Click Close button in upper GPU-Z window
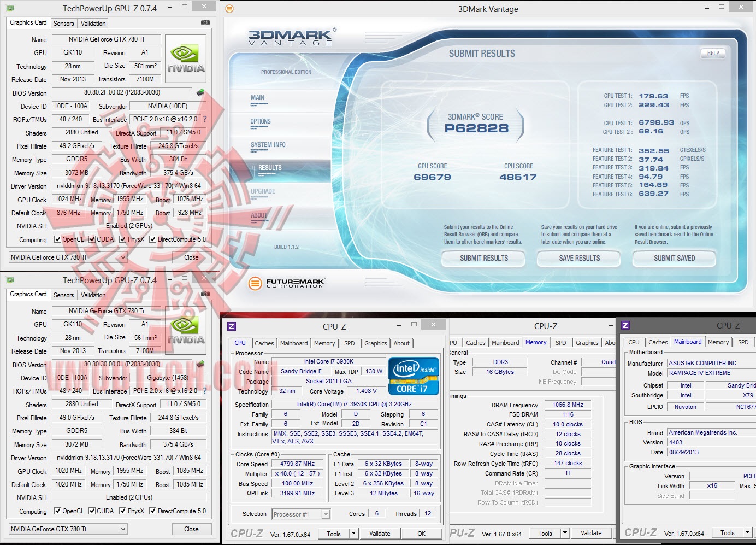This screenshot has width=756, height=545. tap(191, 257)
